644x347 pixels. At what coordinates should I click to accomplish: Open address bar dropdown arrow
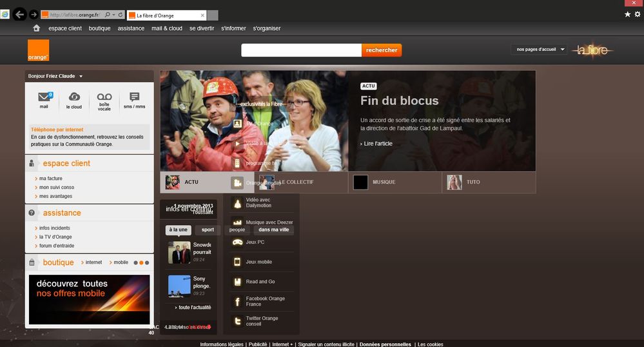click(113, 15)
